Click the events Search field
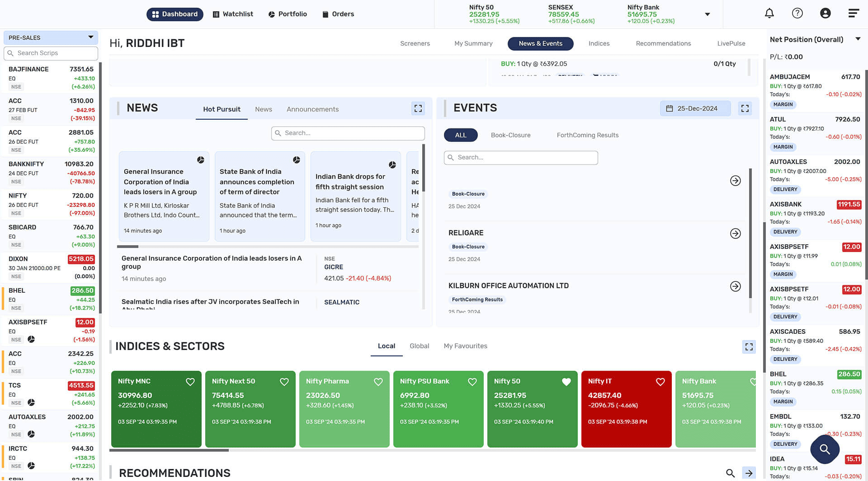 (x=521, y=157)
